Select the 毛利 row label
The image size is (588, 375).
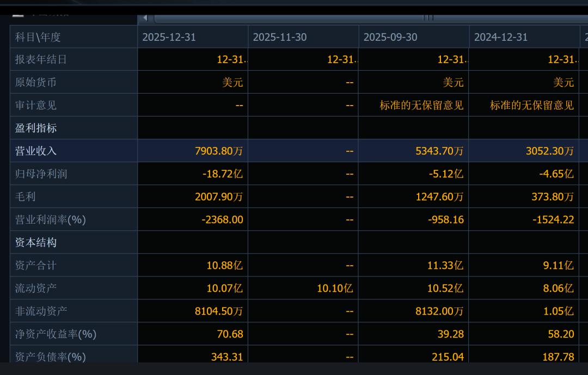26,197
